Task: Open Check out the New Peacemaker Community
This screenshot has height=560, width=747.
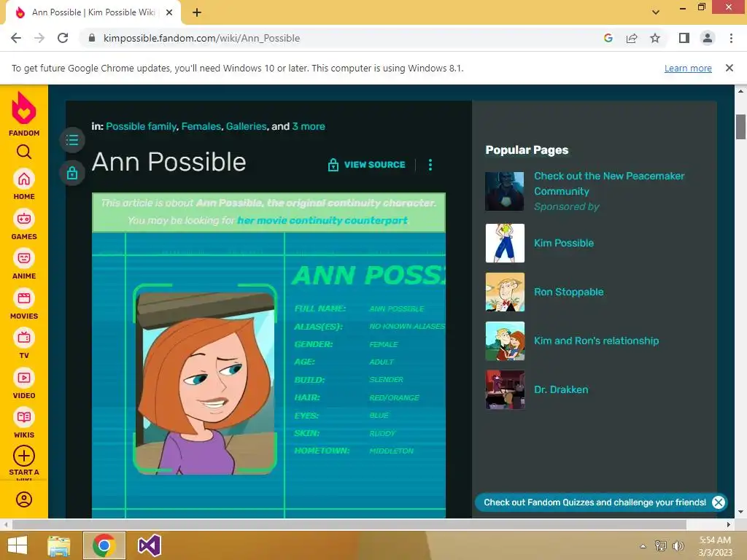Action: tap(609, 183)
